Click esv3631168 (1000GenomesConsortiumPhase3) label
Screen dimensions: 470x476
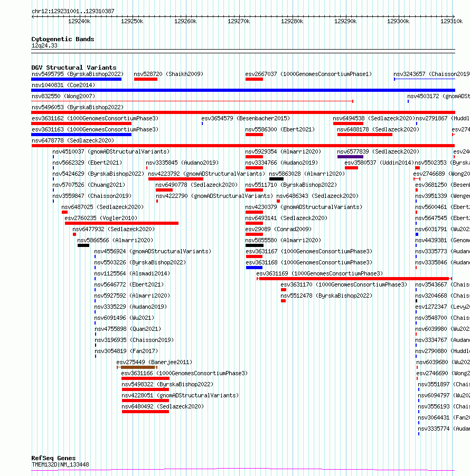click(x=309, y=262)
